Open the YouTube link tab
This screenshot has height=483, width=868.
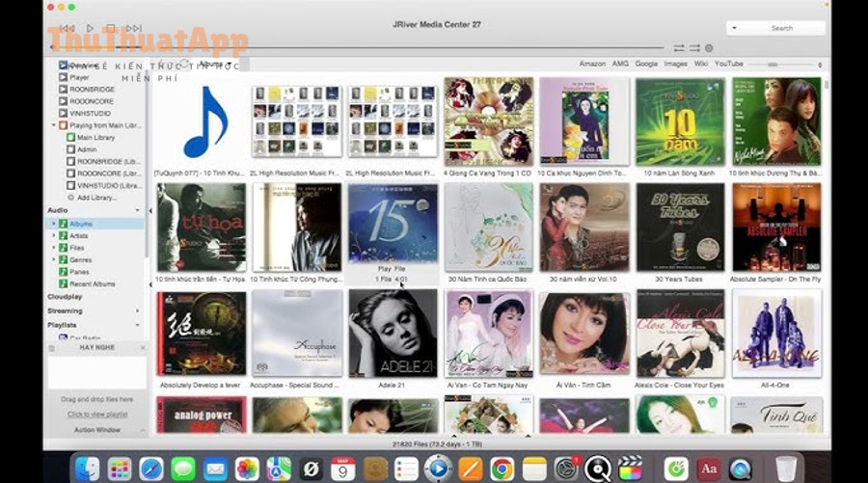[x=728, y=64]
